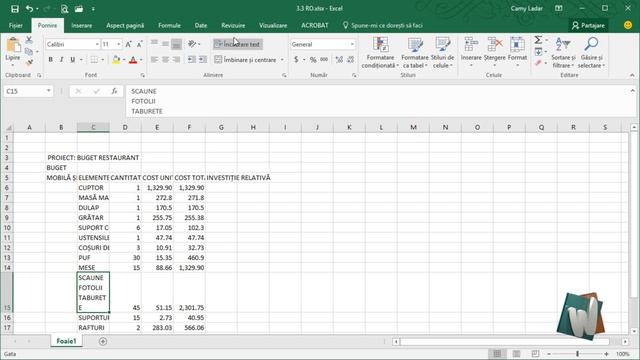Increase decimal places
This screenshot has height=360, width=640.
coord(339,60)
